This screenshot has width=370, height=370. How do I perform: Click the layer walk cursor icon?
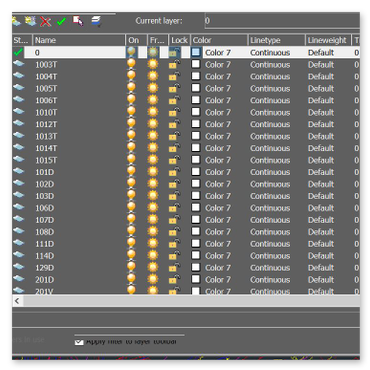(x=78, y=21)
